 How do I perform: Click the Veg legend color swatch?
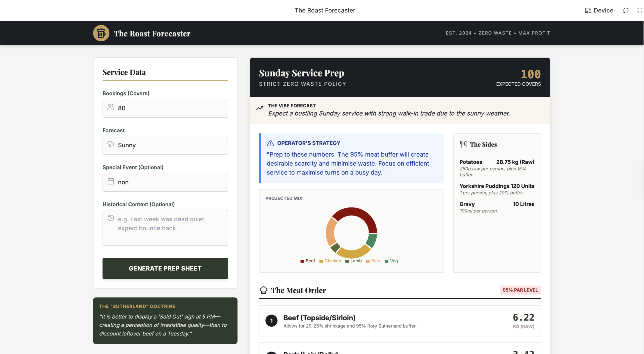(x=387, y=261)
